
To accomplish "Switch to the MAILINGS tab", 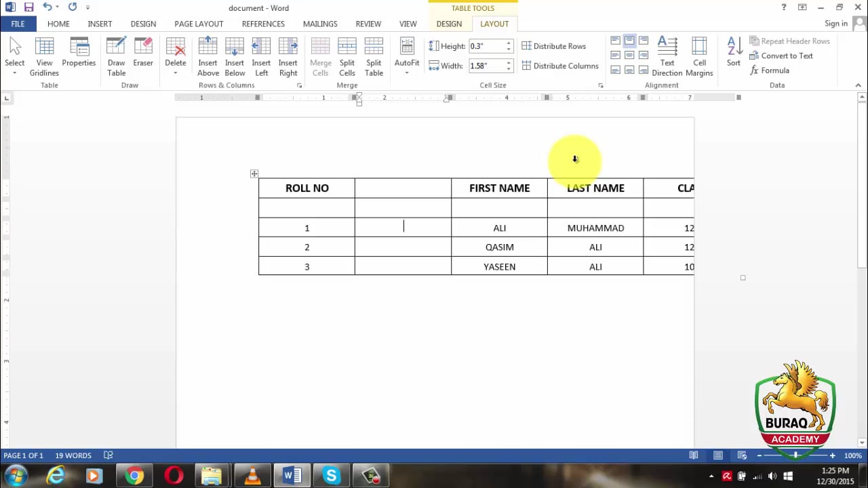I will coord(320,24).
